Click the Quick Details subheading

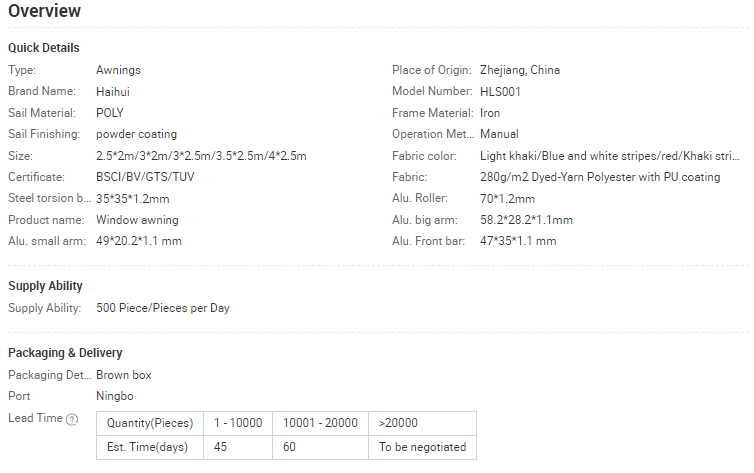point(44,48)
